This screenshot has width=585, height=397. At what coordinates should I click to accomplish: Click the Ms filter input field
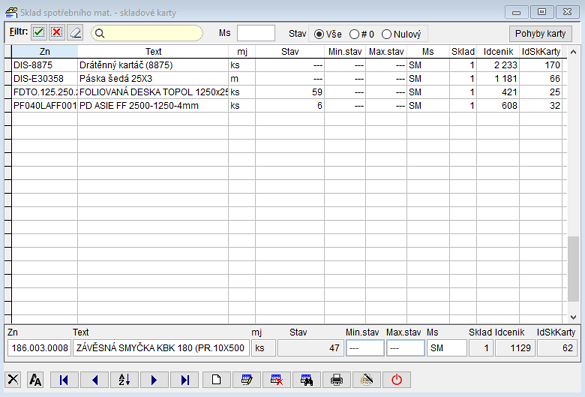[256, 33]
